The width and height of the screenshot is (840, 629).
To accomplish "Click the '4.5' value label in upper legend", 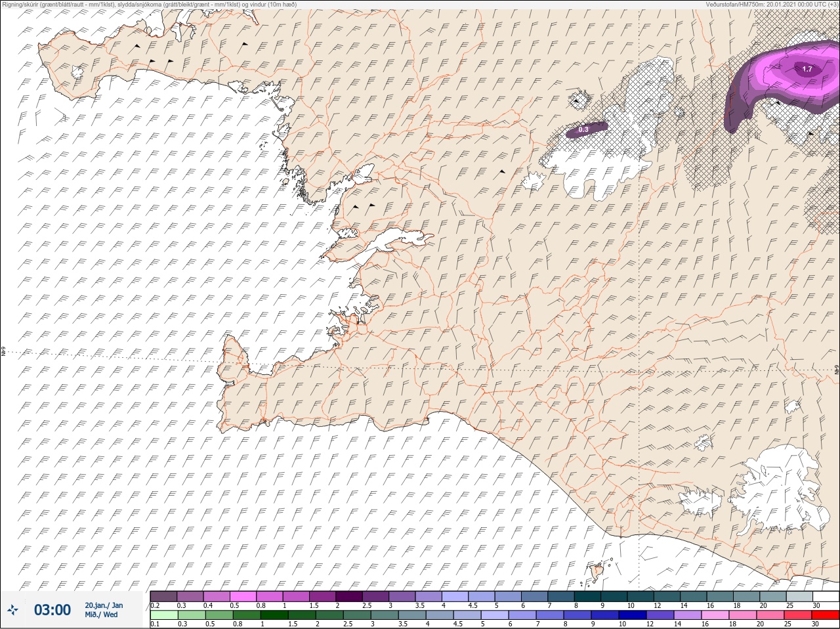I will (x=472, y=605).
